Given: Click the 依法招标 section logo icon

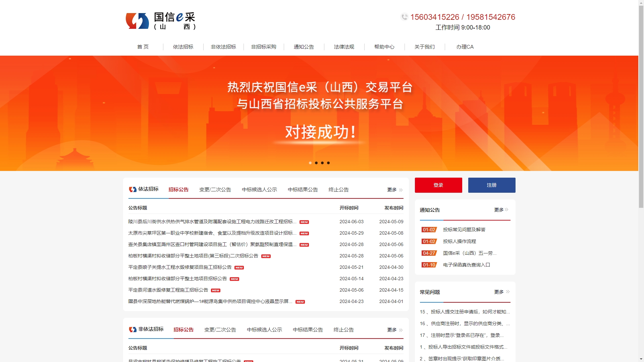Looking at the screenshot, I should 132,189.
